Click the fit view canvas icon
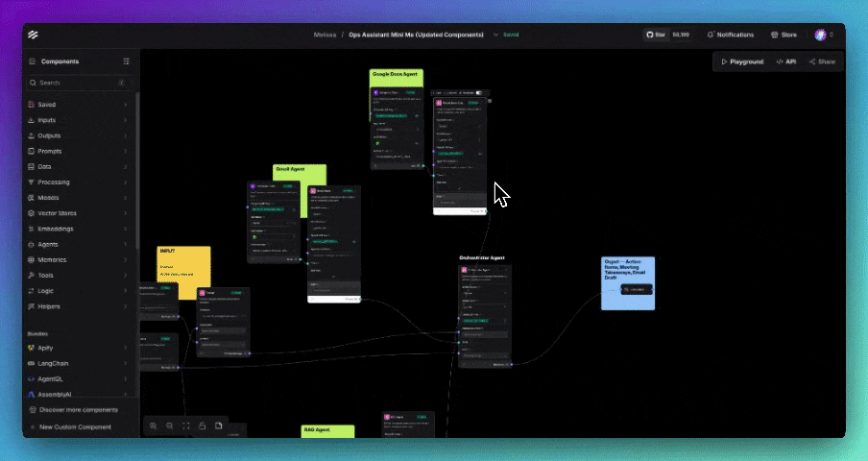The height and width of the screenshot is (461, 868). coord(186,425)
